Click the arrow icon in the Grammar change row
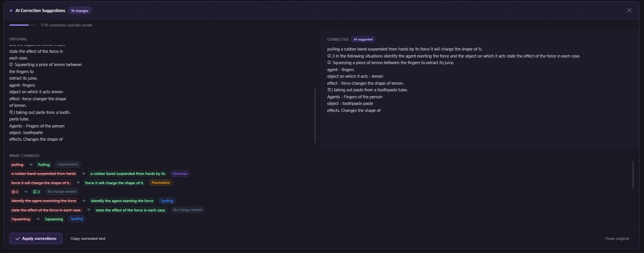Screen dimensions: 644x253 (84, 174)
